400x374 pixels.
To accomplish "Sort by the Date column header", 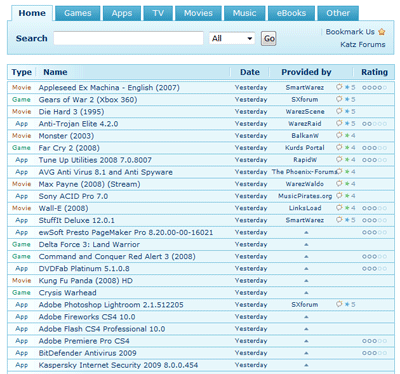I will point(250,72).
